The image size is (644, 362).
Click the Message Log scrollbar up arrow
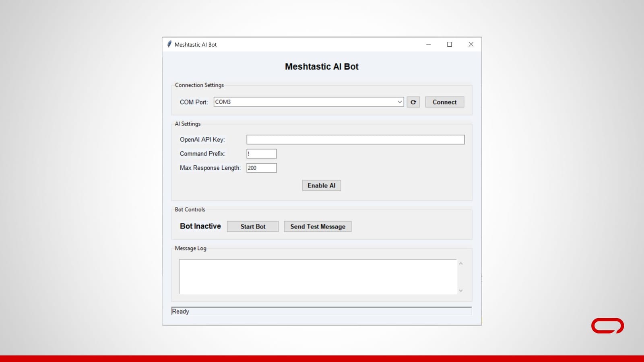click(x=461, y=263)
